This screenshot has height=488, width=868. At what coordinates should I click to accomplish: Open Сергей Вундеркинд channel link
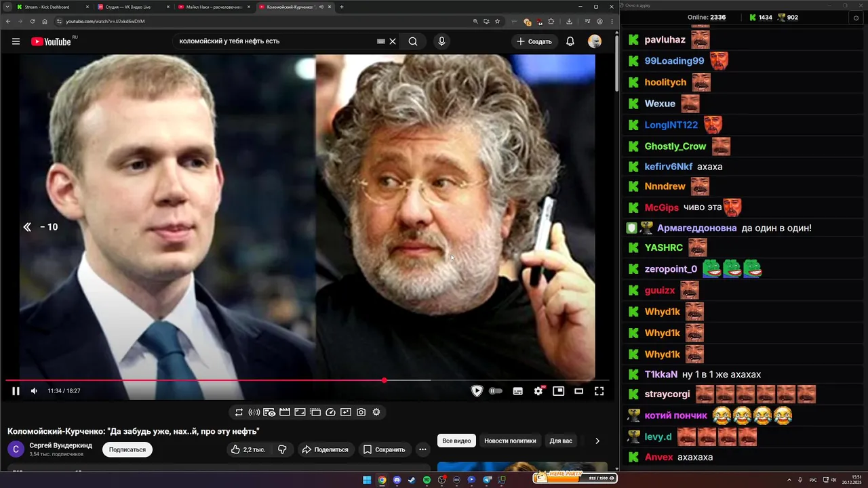pyautogui.click(x=61, y=445)
